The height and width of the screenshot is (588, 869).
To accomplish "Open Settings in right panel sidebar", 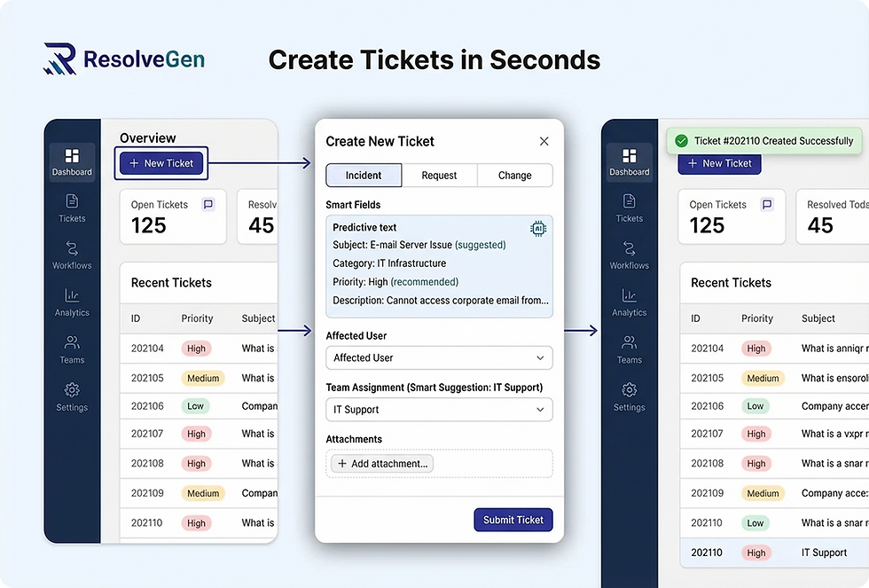I will [629, 397].
